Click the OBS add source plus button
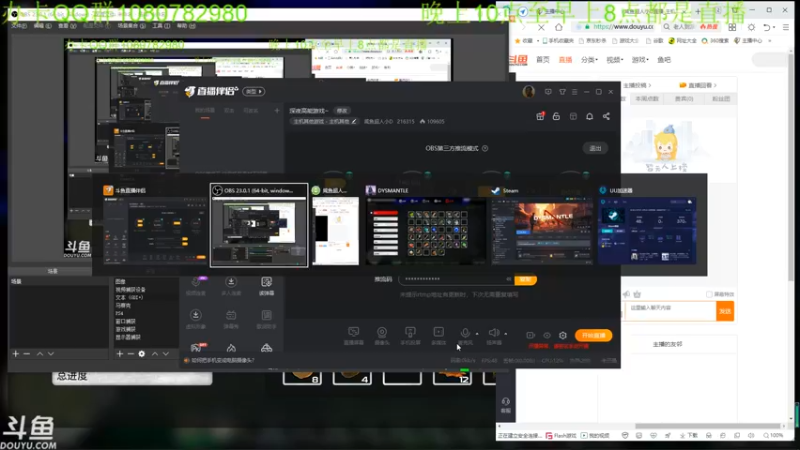 point(119,354)
